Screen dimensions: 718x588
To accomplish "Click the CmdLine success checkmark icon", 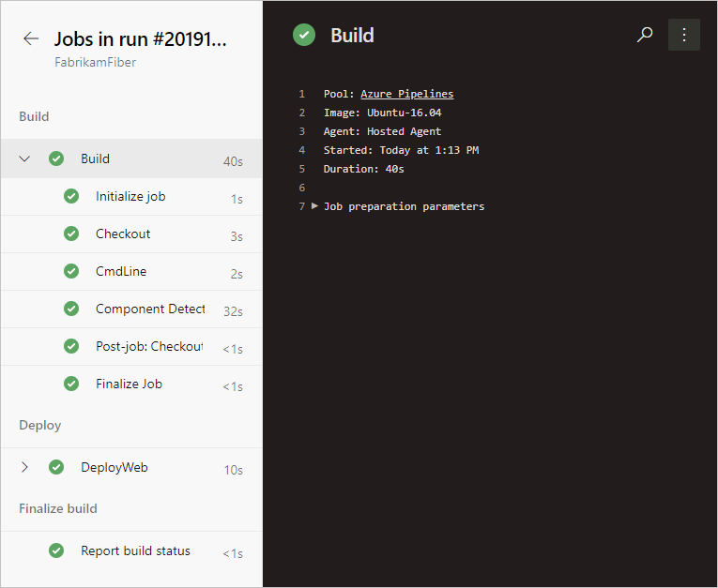I will [x=71, y=272].
